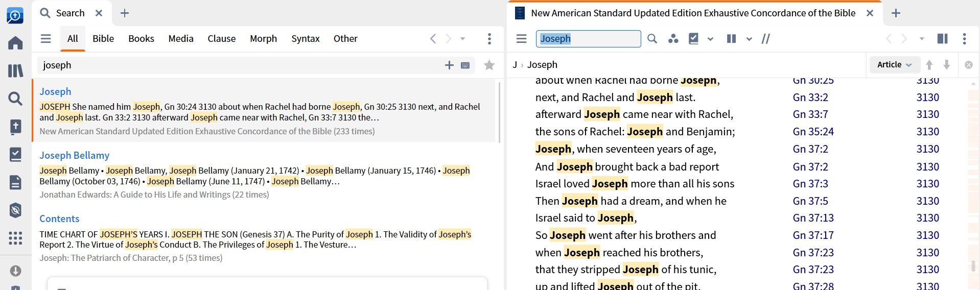Open the Joseph Bellamy result heading
Screen dimensions: 980x290
click(75, 155)
